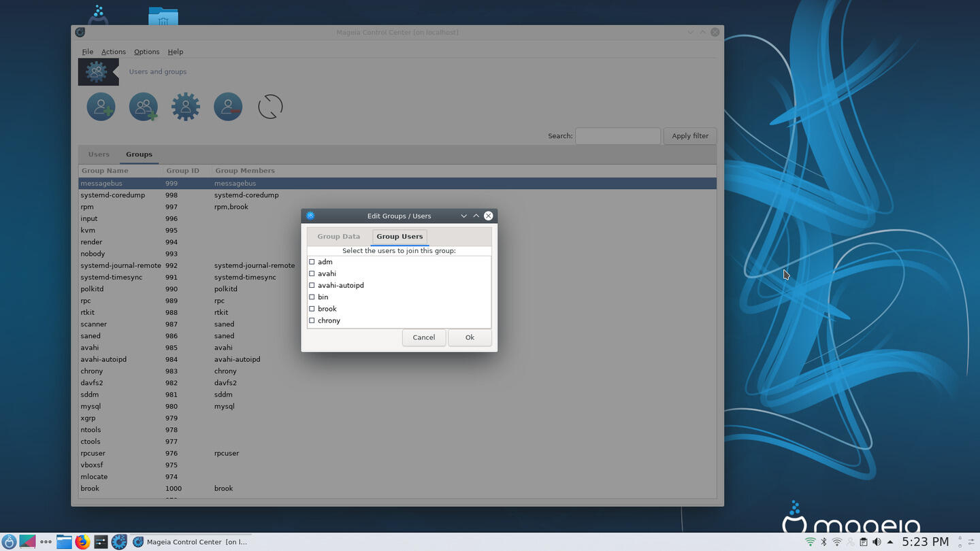Check the chrony user checkbox
The width and height of the screenshot is (980, 551).
[x=312, y=320]
